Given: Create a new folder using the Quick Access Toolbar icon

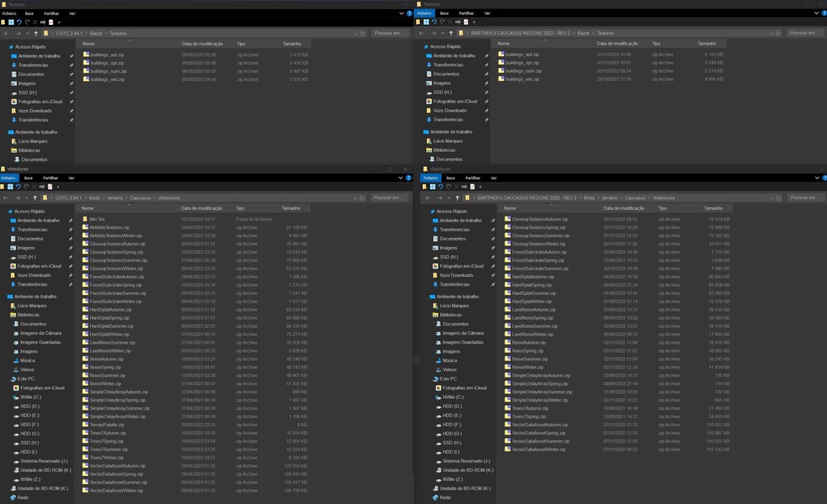Looking at the screenshot, I should [3, 22].
